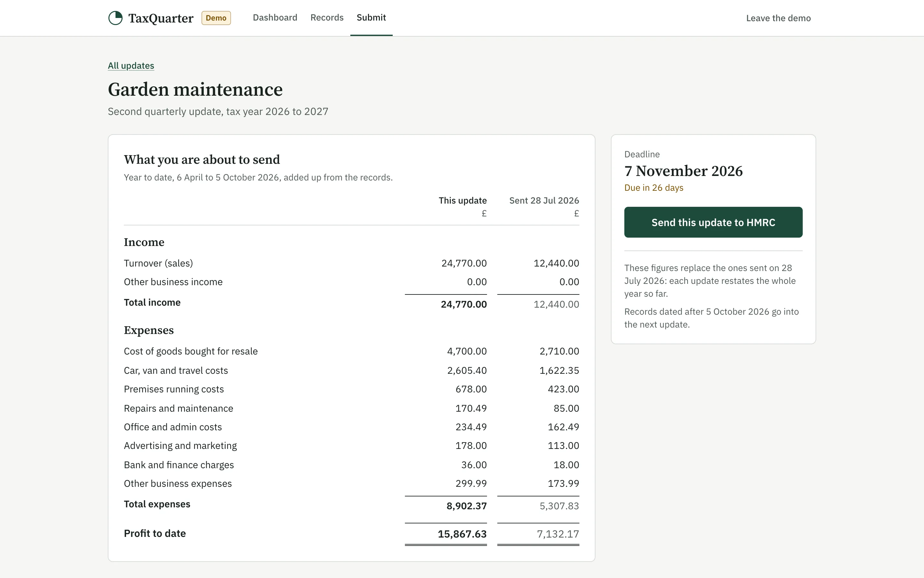Click total expenses value 8,902.37
Viewport: 924px width, 578px height.
coord(466,506)
